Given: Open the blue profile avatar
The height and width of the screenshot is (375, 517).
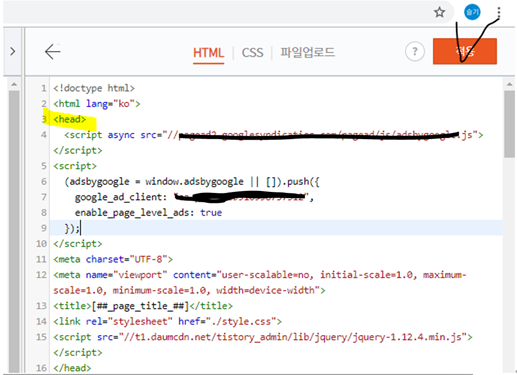Looking at the screenshot, I should (x=472, y=12).
